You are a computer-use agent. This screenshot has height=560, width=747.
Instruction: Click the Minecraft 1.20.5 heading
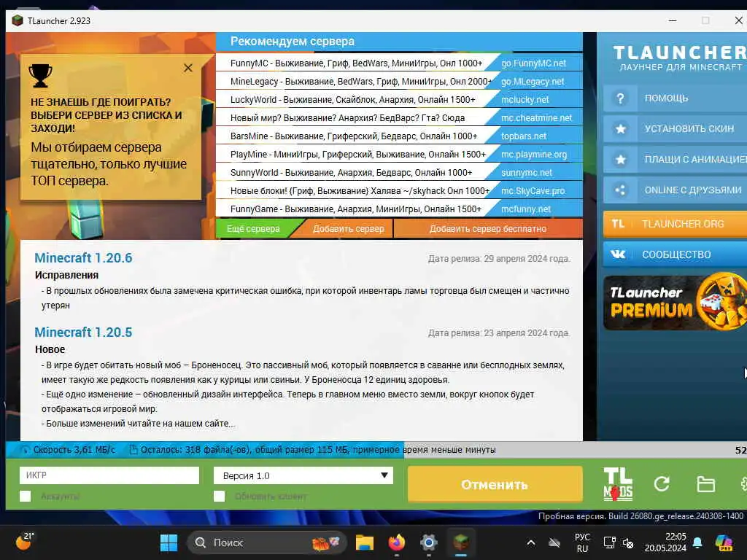tap(83, 332)
